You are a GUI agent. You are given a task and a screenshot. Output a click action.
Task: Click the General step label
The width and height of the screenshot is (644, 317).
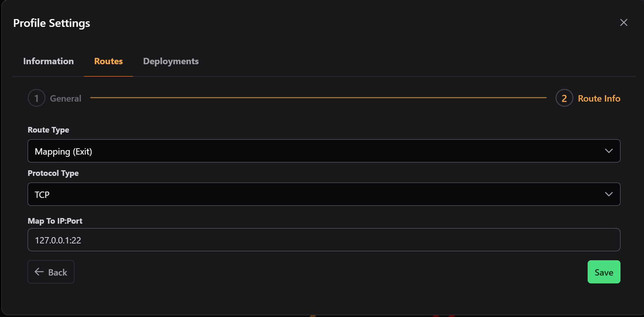click(x=66, y=98)
